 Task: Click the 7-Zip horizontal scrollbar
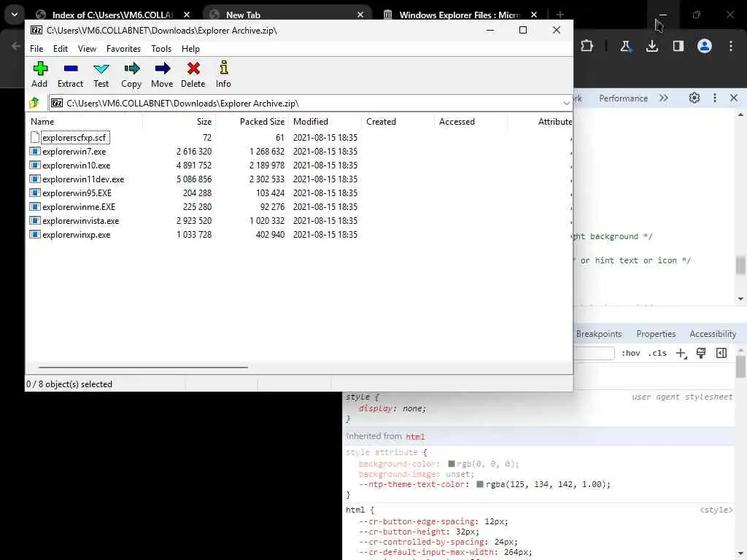pyautogui.click(x=143, y=367)
